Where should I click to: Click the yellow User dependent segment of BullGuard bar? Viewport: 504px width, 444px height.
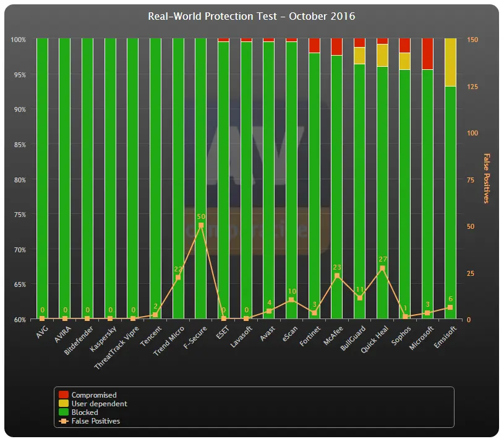360,56
